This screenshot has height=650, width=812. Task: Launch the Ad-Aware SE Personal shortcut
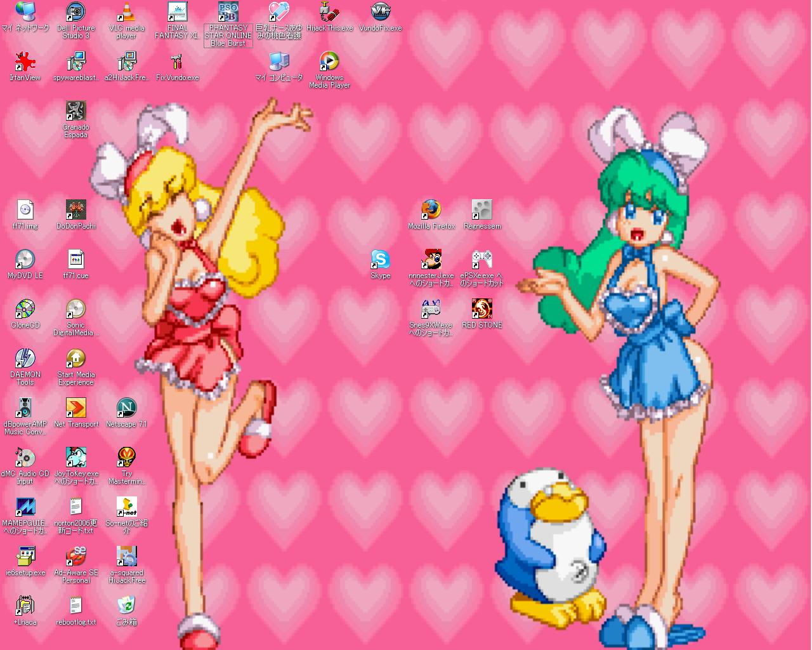[x=76, y=556]
